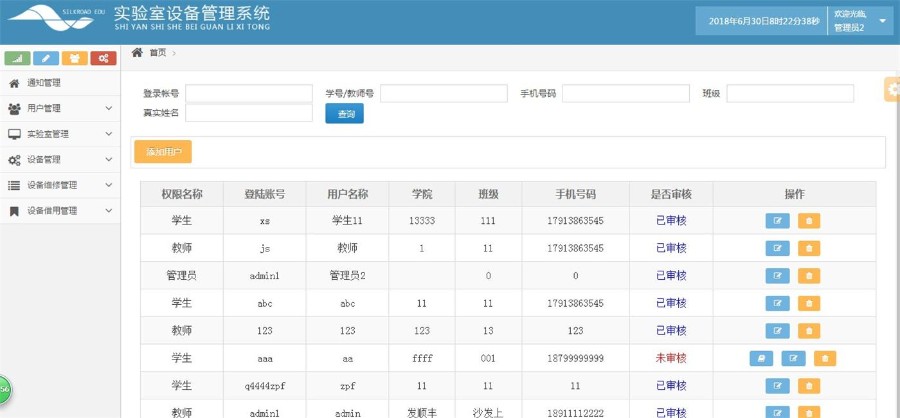Open 设备管理 menu in sidebar
The height and width of the screenshot is (418, 900).
click(60, 160)
